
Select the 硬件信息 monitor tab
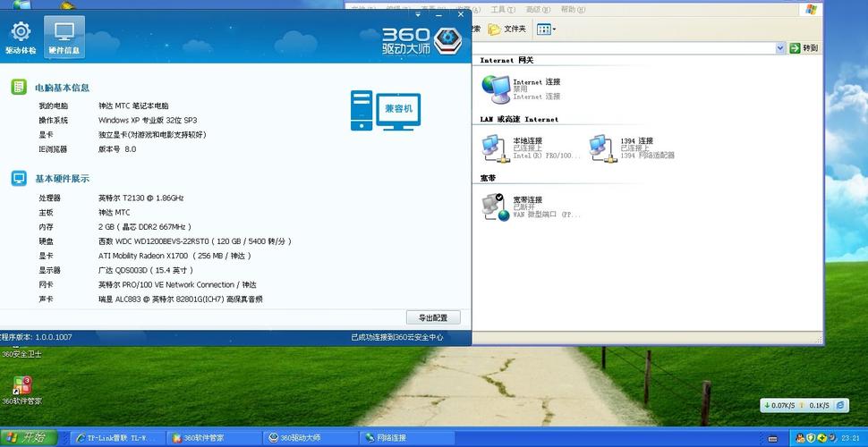point(64,38)
